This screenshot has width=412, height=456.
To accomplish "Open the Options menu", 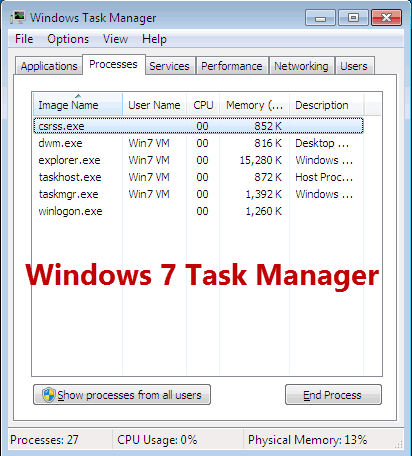I will pyautogui.click(x=68, y=39).
